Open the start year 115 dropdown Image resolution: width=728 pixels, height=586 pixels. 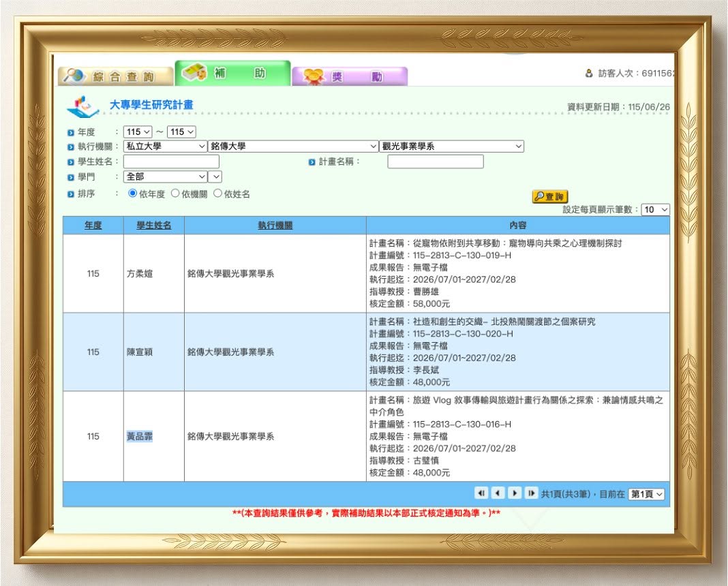[x=138, y=132]
